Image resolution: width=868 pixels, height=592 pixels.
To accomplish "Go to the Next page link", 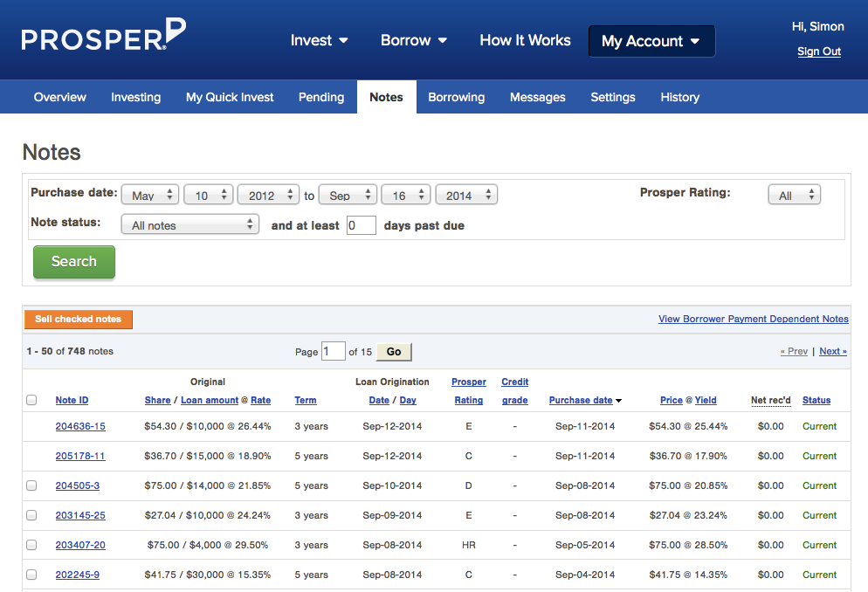I will [832, 351].
